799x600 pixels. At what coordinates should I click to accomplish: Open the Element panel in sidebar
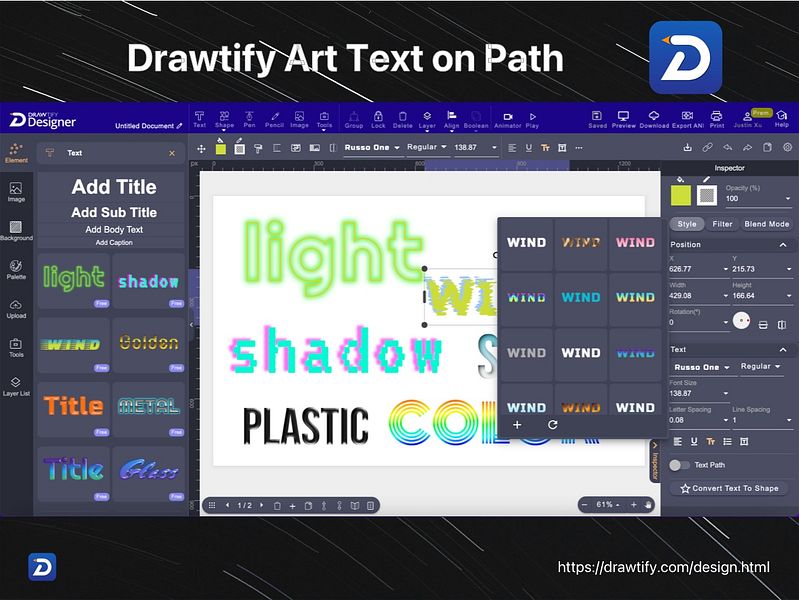[x=16, y=152]
